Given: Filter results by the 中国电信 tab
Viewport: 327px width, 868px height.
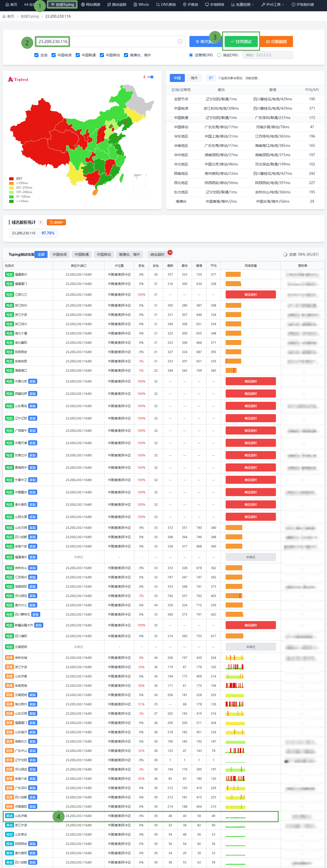Looking at the screenshot, I should tap(60, 254).
